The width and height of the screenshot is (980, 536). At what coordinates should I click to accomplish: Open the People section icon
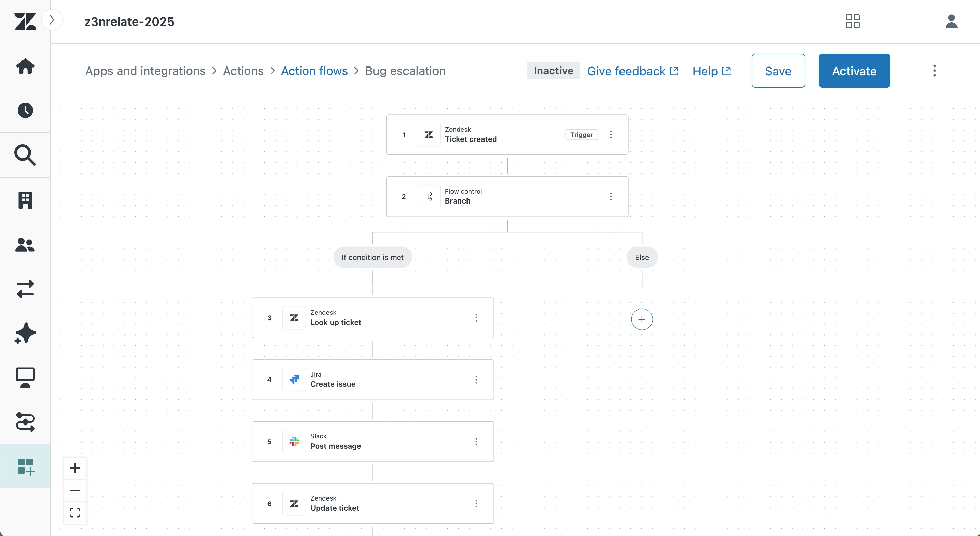coord(25,245)
